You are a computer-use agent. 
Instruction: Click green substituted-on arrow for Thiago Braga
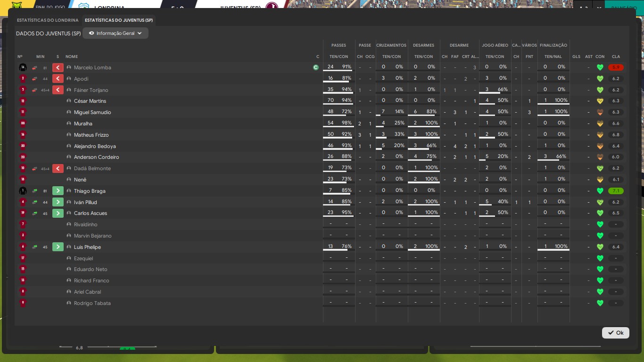coord(58,191)
